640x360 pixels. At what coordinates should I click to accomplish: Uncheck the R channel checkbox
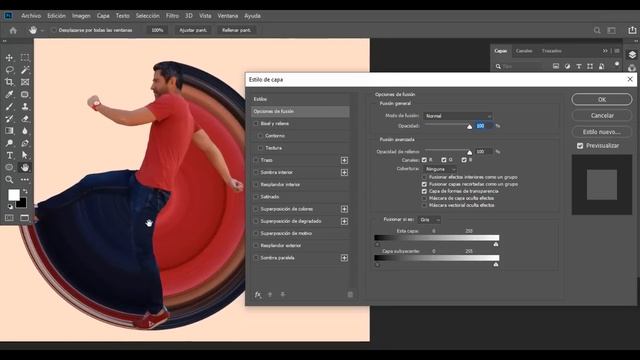(424, 160)
